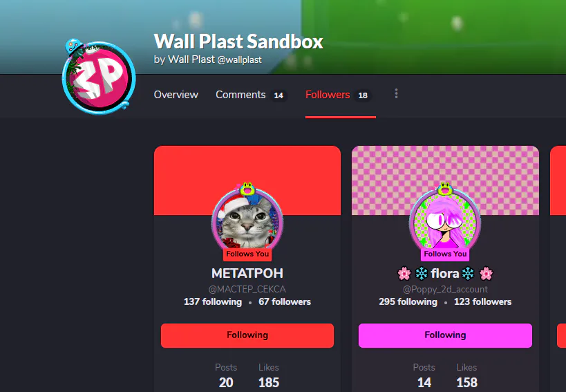Unfollow METATPOH via the red Following button
566x392 pixels.
[x=247, y=335]
